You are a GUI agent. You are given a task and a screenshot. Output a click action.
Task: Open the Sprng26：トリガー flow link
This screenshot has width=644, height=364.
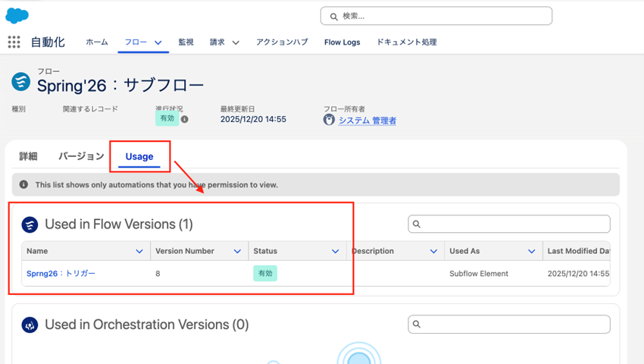tap(61, 273)
